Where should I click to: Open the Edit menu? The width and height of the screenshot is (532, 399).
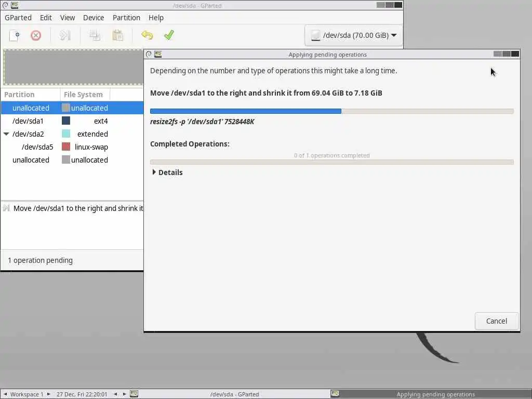click(x=46, y=18)
